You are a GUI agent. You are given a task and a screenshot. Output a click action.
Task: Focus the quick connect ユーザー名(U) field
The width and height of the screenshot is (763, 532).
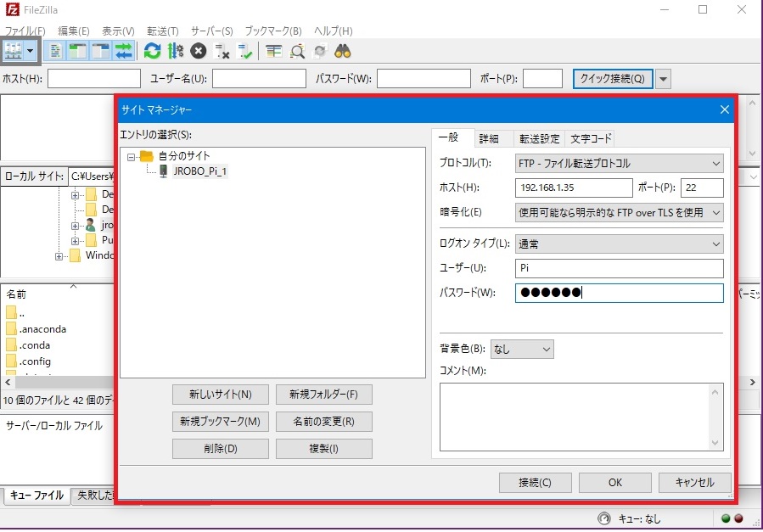(x=259, y=78)
